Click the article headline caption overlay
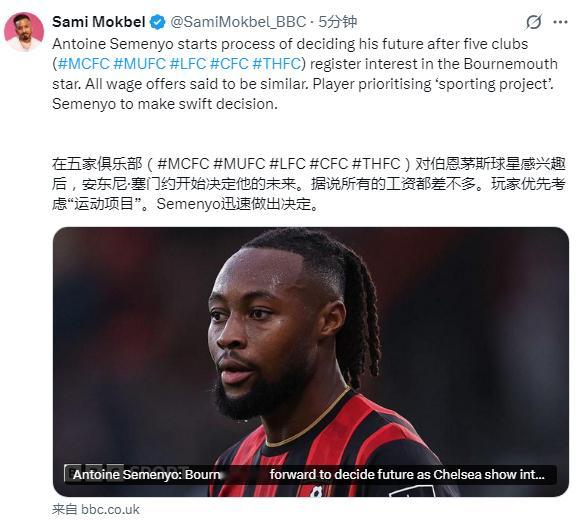Image resolution: width=578 pixels, height=521 pixels. pyautogui.click(x=310, y=475)
